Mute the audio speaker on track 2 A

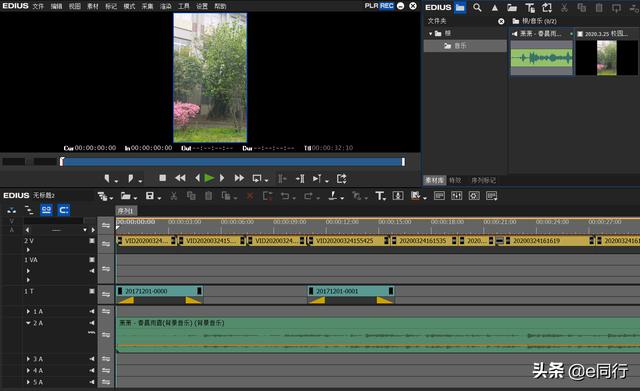(x=92, y=323)
